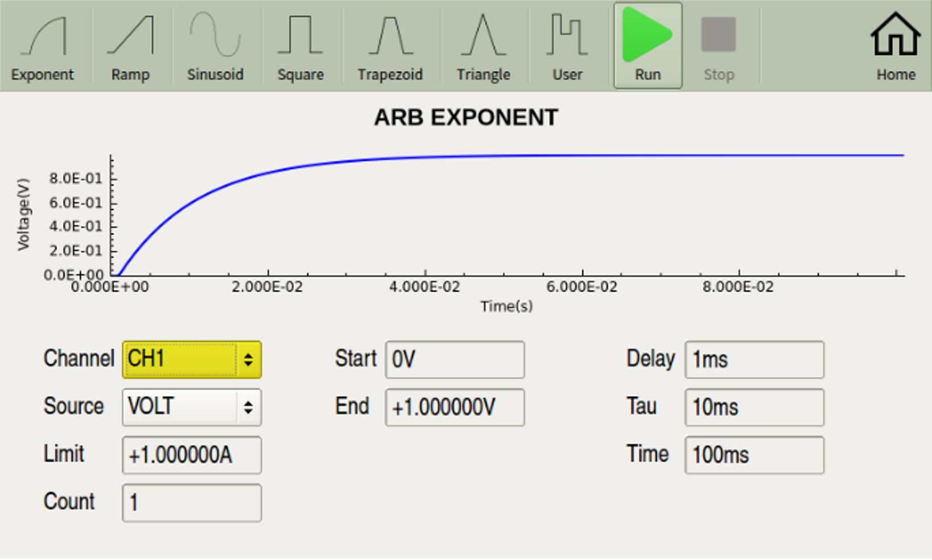Open the User-defined waveform
The height and width of the screenshot is (560, 932).
coord(567,47)
